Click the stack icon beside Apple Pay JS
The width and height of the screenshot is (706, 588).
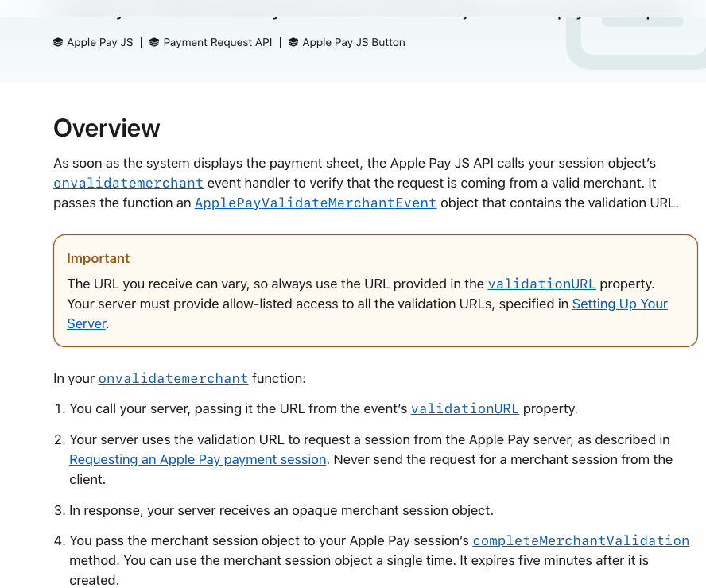coord(58,42)
